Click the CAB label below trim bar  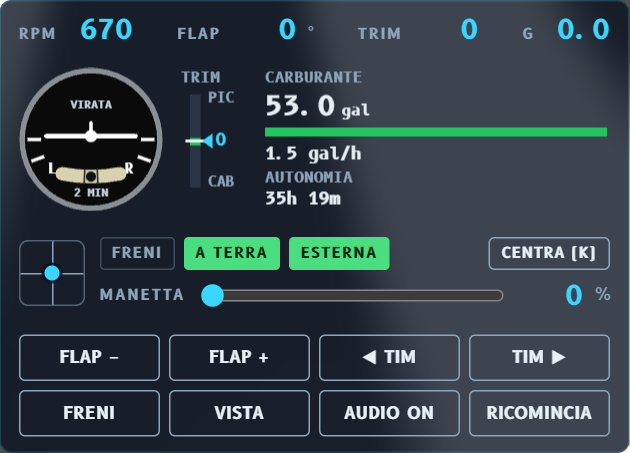click(x=221, y=181)
